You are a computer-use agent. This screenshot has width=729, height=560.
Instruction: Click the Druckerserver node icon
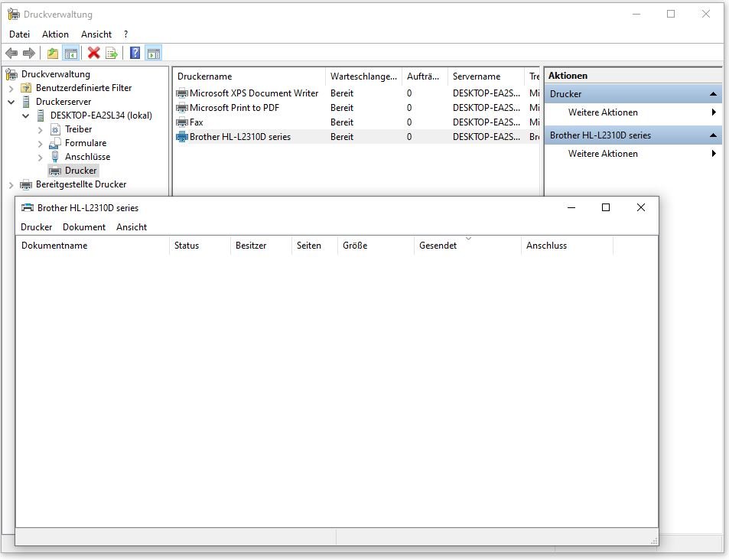click(x=27, y=102)
